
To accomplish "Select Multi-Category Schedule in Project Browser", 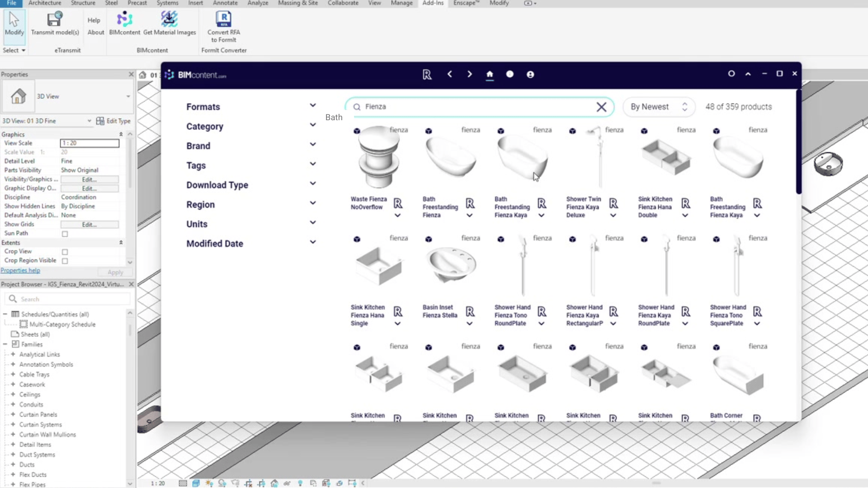I will [x=62, y=324].
